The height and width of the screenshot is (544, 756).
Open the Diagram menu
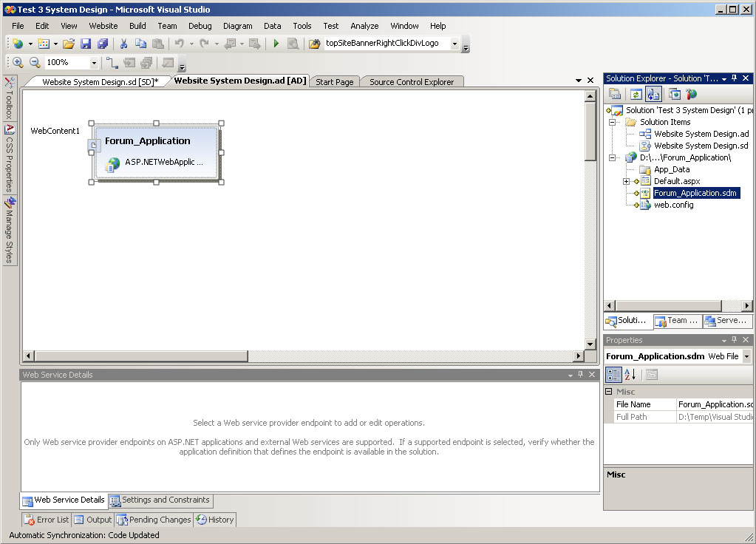point(238,26)
